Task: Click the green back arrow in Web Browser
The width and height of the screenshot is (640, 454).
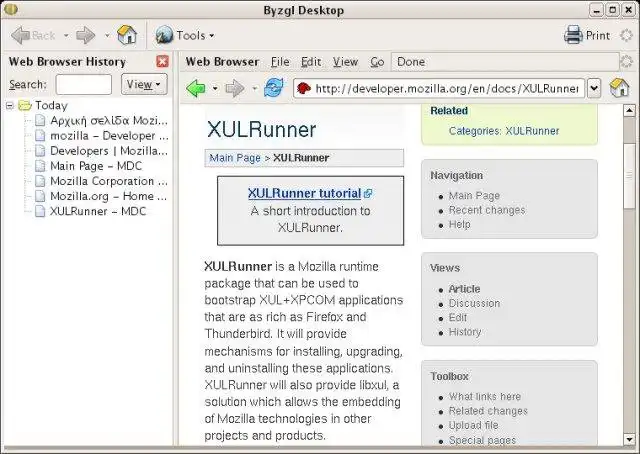Action: [x=196, y=88]
